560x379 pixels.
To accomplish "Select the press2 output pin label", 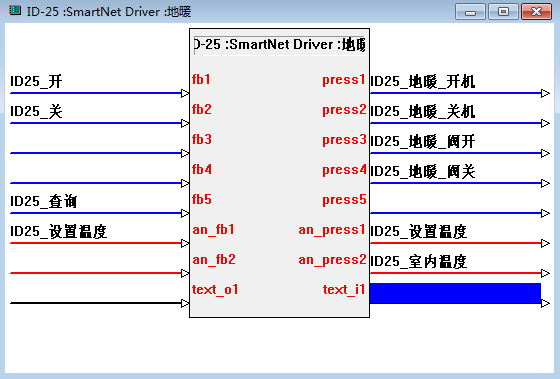I will 344,110.
